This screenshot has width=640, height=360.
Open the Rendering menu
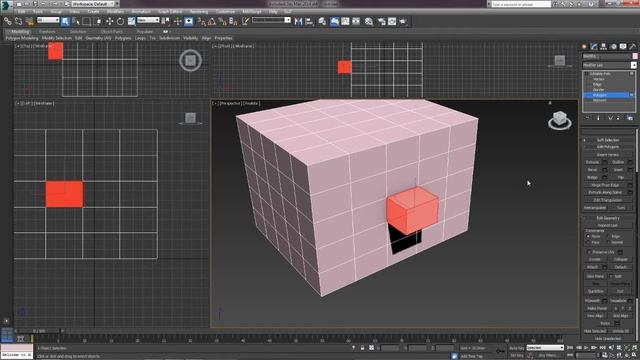(x=199, y=11)
